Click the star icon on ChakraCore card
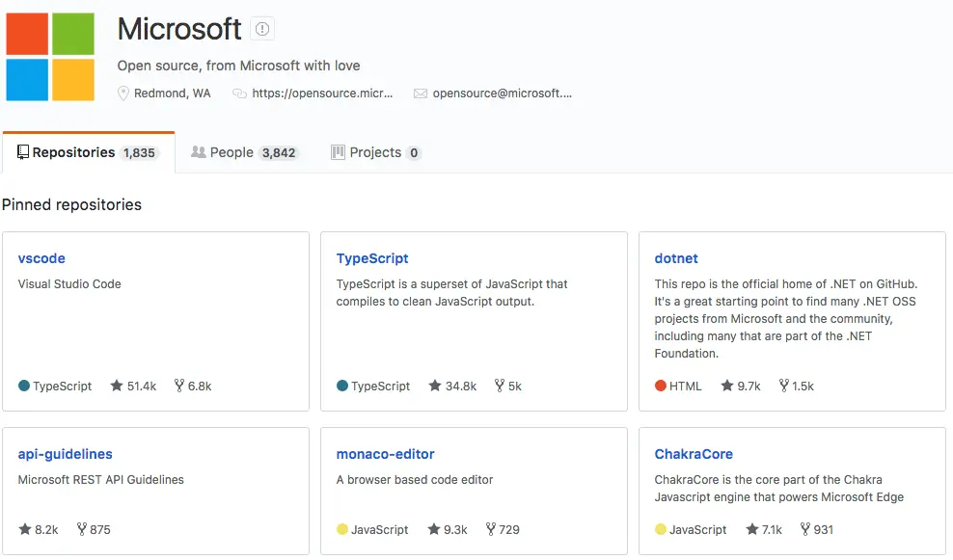 [x=751, y=529]
